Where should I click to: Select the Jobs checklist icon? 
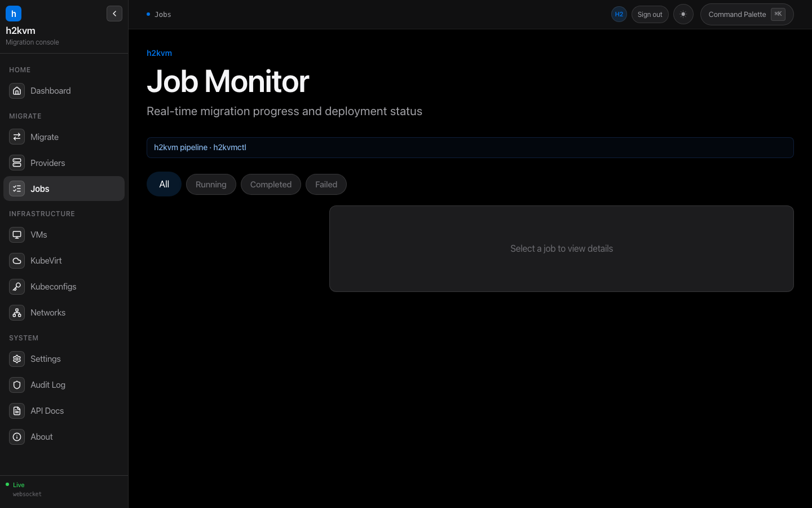[17, 189]
